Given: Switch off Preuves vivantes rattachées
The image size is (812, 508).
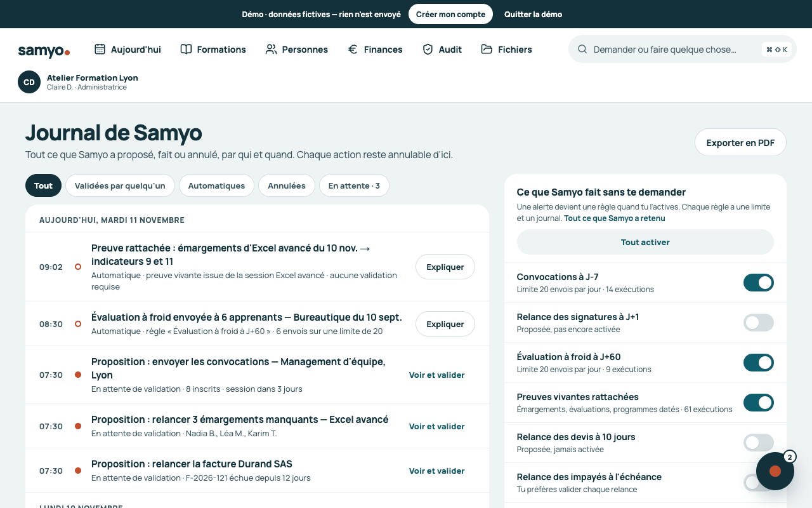Looking at the screenshot, I should 759,403.
